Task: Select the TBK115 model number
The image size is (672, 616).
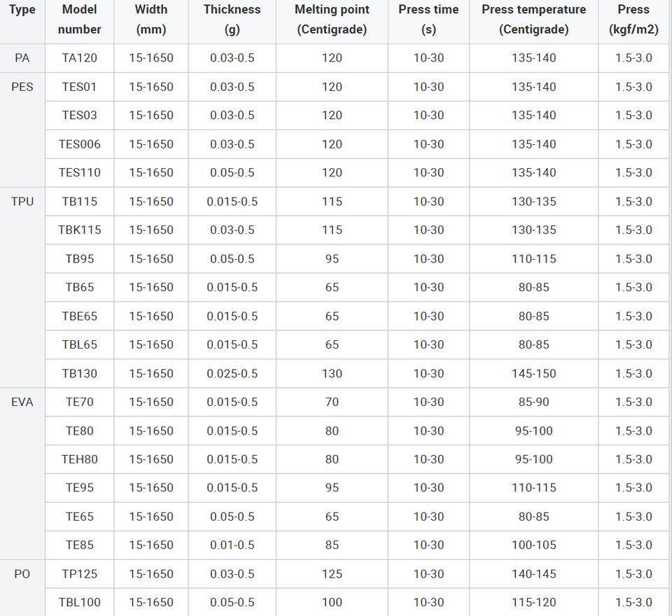Action: coord(79,230)
